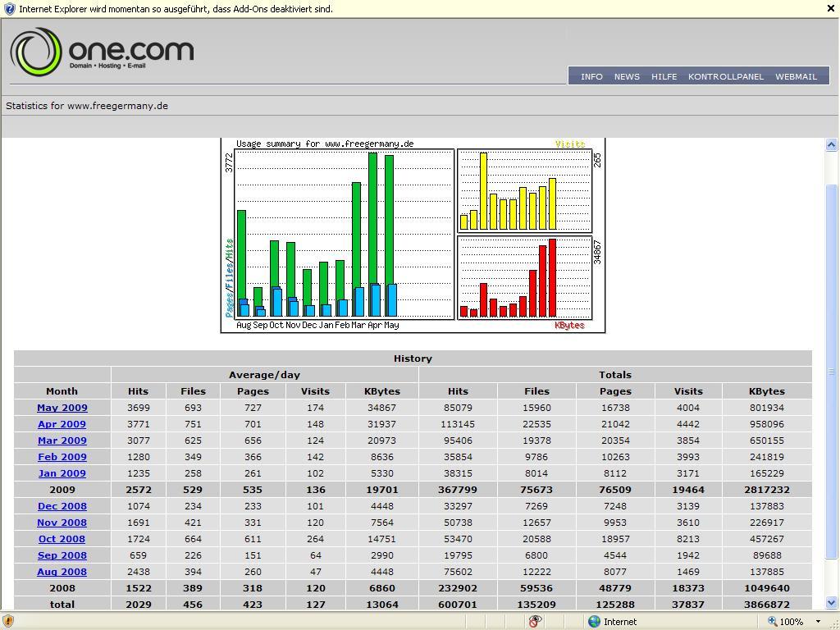Viewport: 840px width, 630px height.
Task: Click the Internet zone globe icon
Action: tap(594, 622)
